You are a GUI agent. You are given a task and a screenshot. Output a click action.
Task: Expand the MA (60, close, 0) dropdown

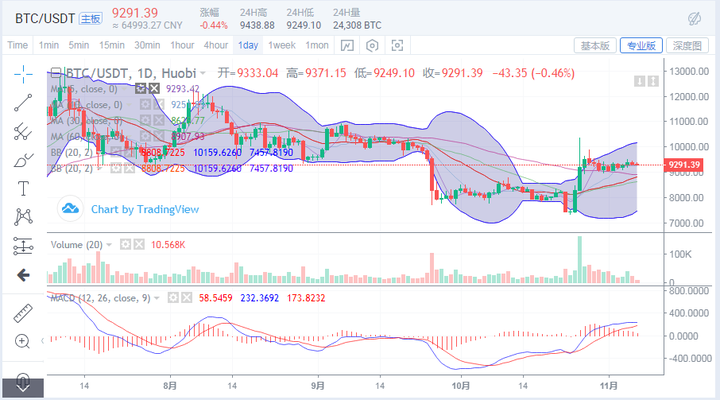click(x=130, y=137)
